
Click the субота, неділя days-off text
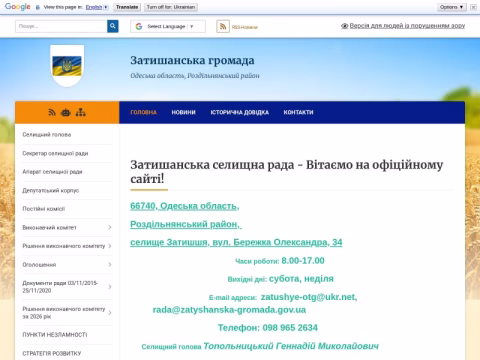(301, 279)
